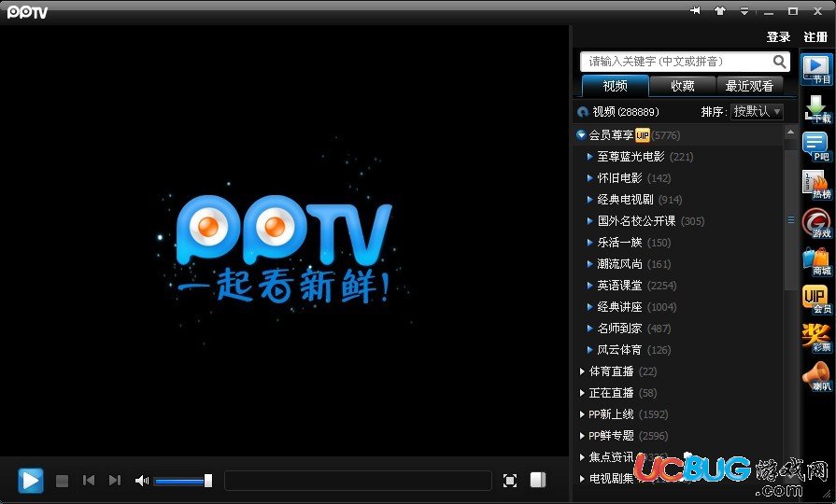
Task: Expand 国外名校公开课 category
Action: [589, 220]
